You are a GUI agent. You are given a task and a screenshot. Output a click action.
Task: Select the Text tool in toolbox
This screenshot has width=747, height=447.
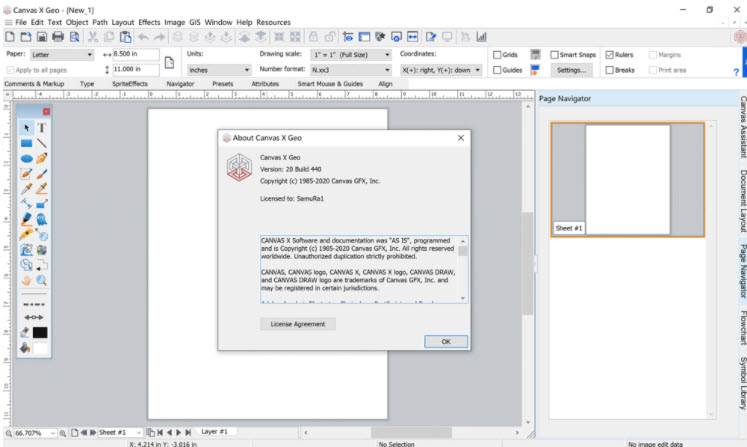tap(41, 128)
